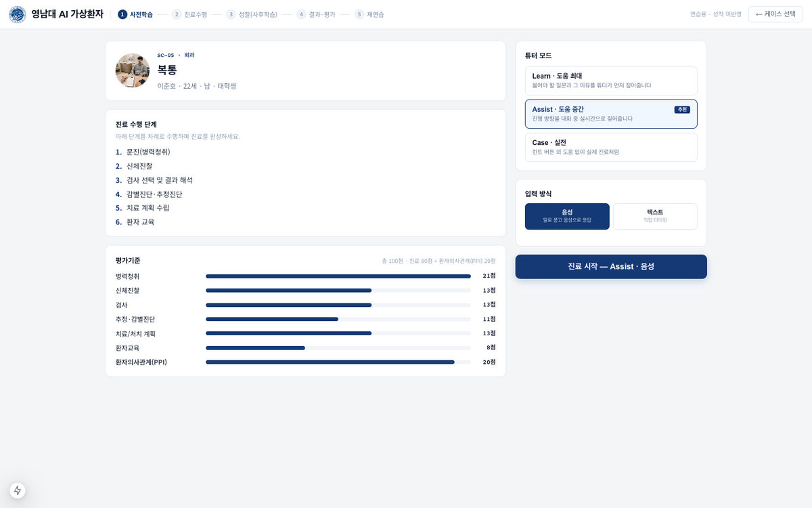Click the university emblem logo

point(18,14)
